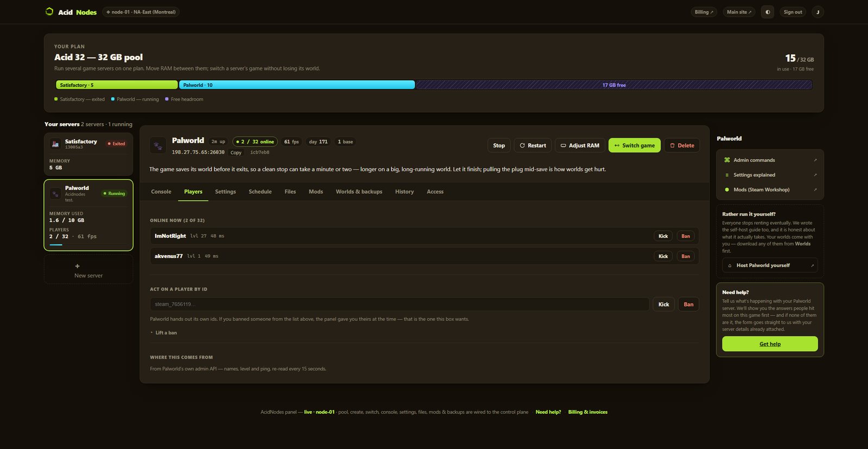The image size is (868, 449).
Task: Ban player akvenus77
Action: tap(686, 256)
